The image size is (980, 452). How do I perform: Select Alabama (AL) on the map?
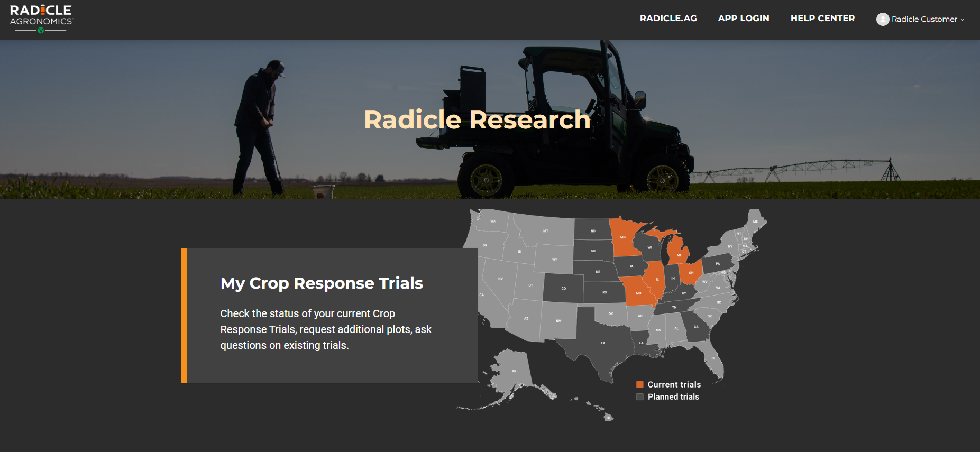coord(676,328)
